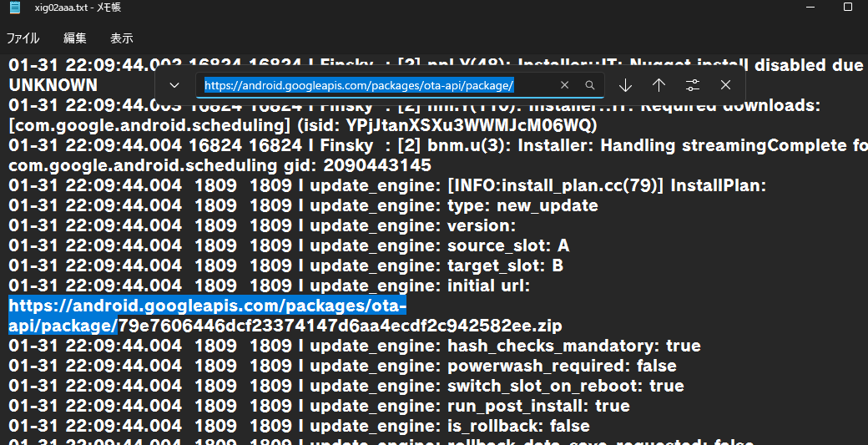Viewport: 868px width, 445px height.
Task: Click the 'target_slot: B' line
Action: pyautogui.click(x=285, y=265)
